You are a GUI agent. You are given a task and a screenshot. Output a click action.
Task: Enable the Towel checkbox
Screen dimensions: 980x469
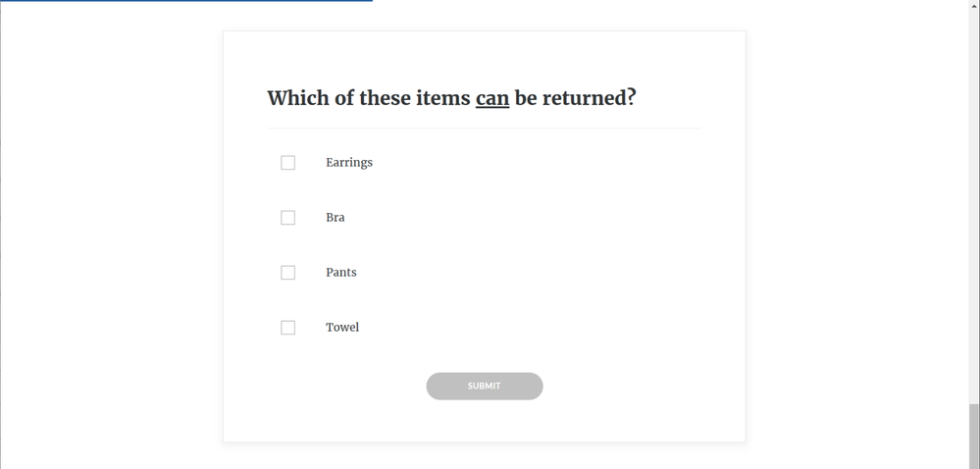click(x=287, y=328)
